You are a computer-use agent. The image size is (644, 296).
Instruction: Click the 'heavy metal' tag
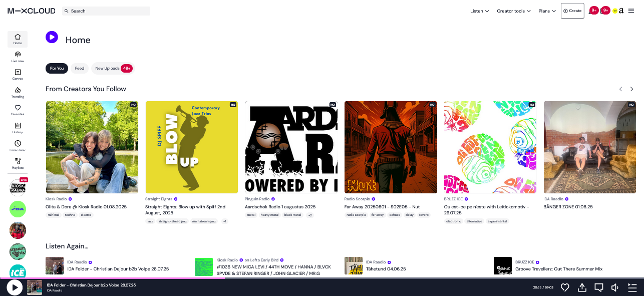click(269, 215)
